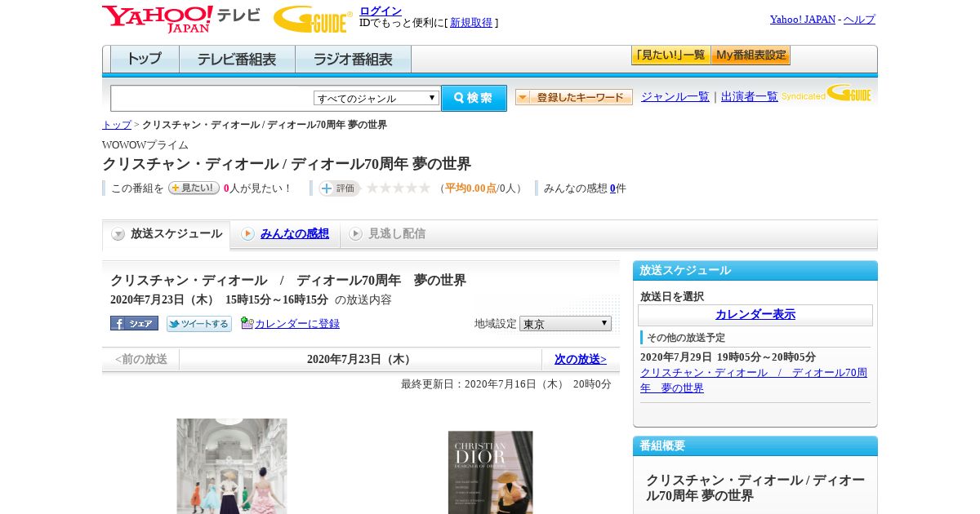Click the down-arrow icon on 放送スケジュール tab
Screen dimensions: 980x514
point(118,234)
